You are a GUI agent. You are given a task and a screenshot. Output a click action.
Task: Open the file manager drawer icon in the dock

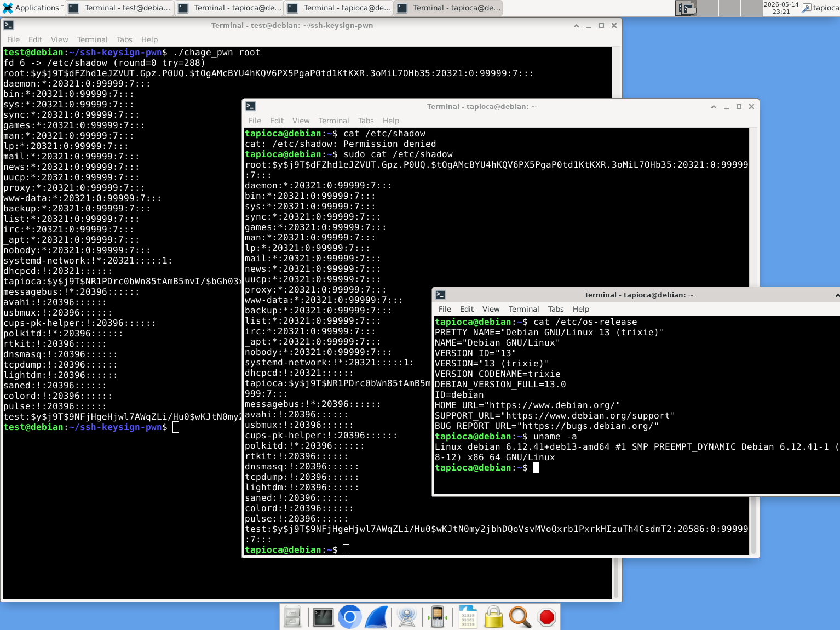(x=293, y=617)
